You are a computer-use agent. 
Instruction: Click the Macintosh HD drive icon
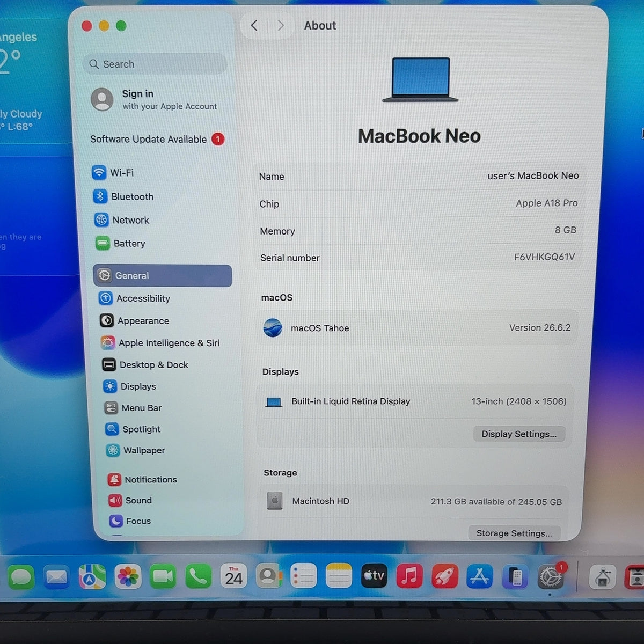(x=275, y=501)
